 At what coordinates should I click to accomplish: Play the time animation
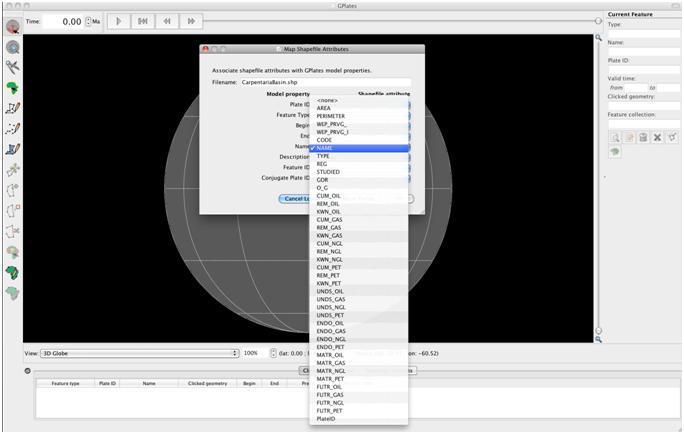tap(118, 21)
